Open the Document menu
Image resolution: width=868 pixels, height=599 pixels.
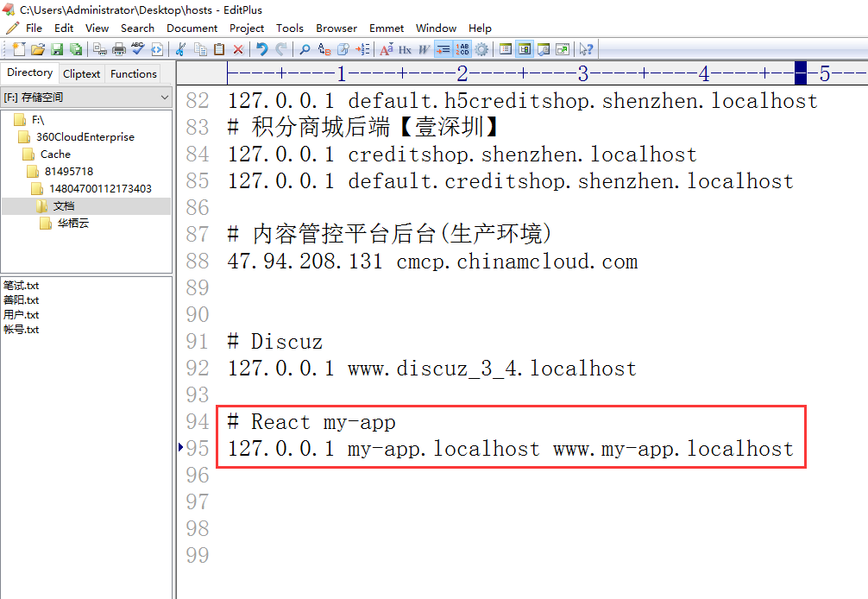coord(192,28)
